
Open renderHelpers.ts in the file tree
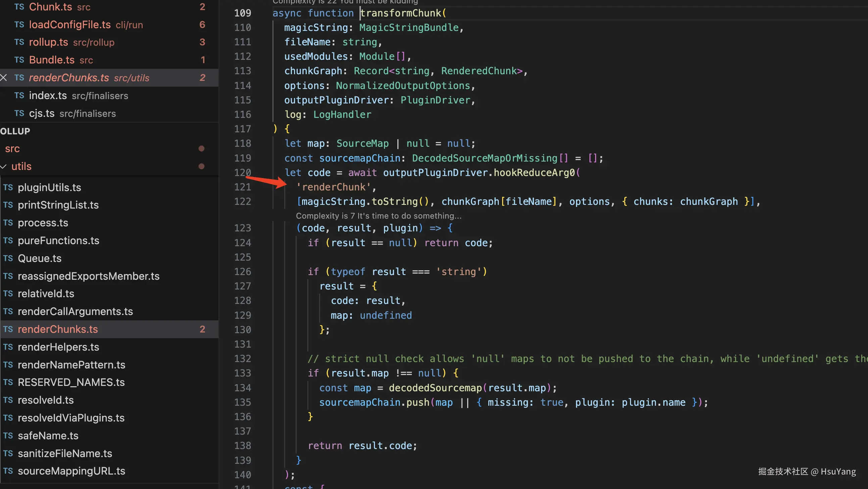(x=58, y=347)
